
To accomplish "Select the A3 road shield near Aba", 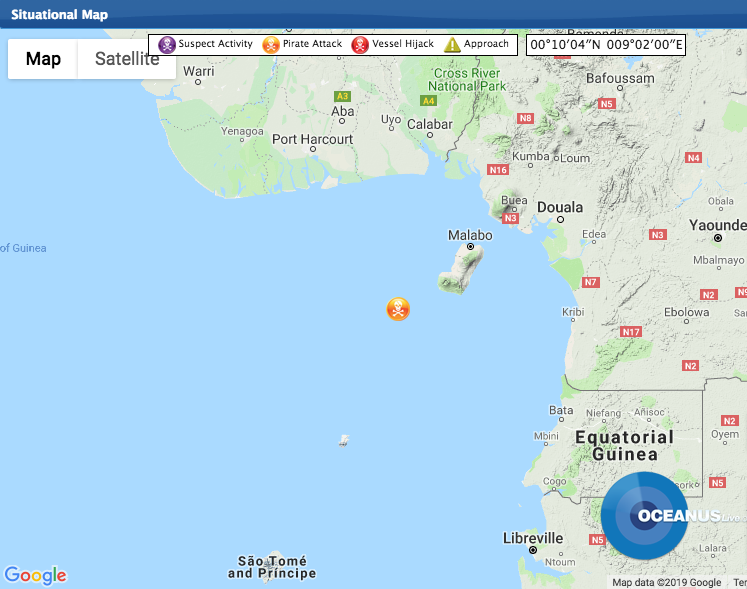I will (x=343, y=96).
